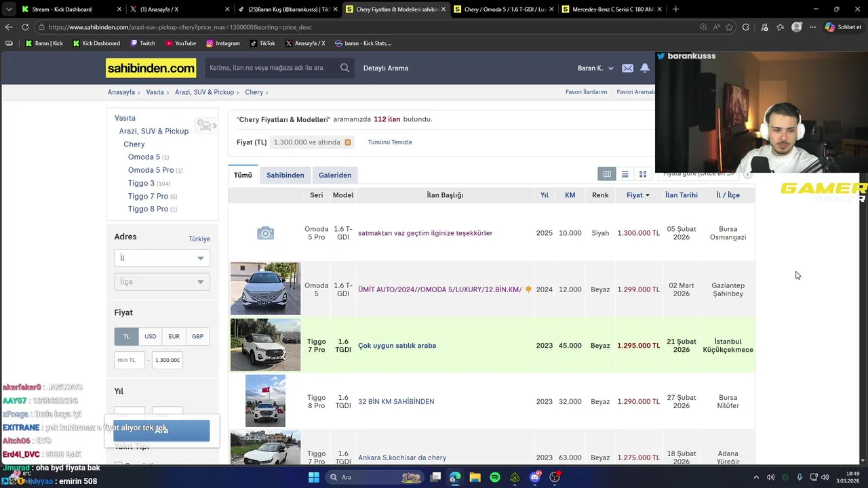Click the min TL price input
This screenshot has width=868, height=488.
(130, 360)
